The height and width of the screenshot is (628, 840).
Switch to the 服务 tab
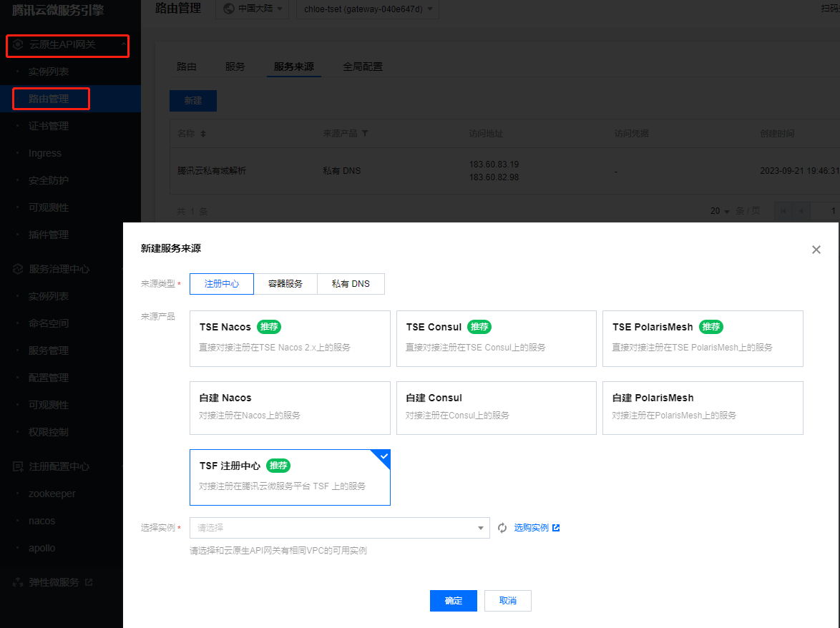[x=235, y=67]
